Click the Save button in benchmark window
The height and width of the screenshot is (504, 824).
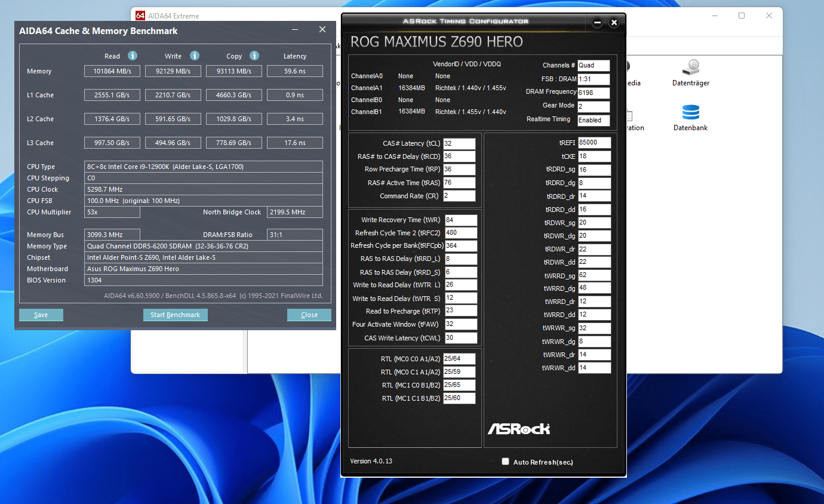[41, 315]
